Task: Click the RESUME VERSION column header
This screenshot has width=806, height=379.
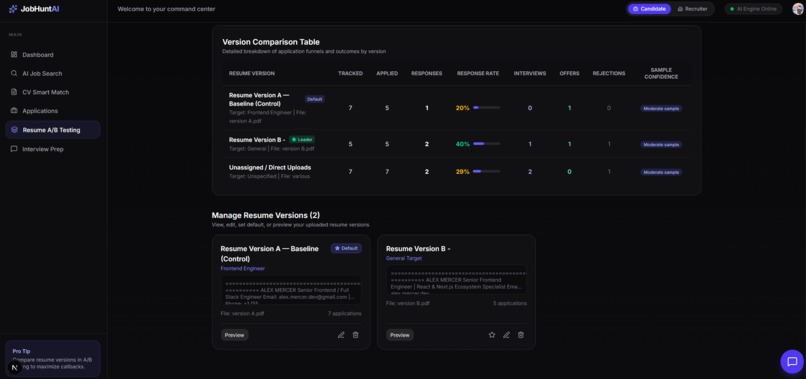Action: coord(252,74)
